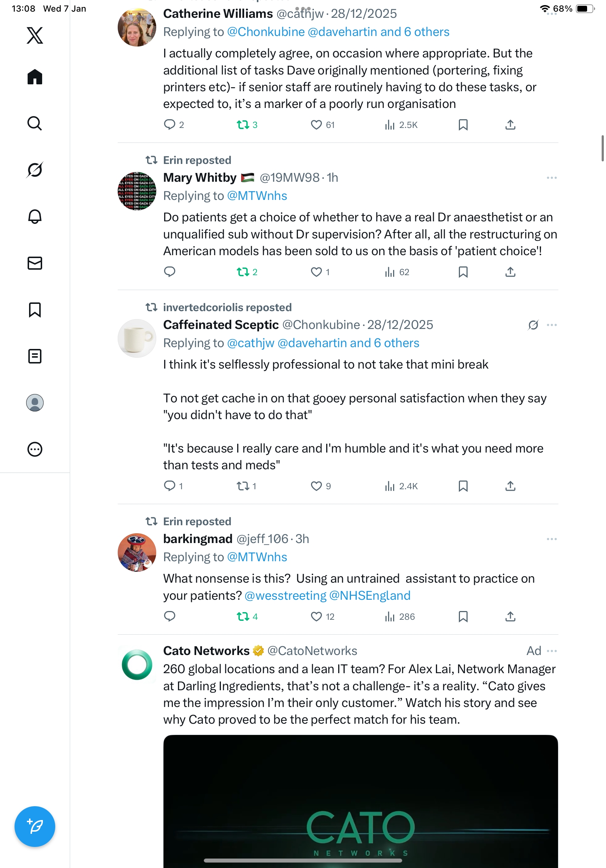
Task: Open the Search icon in sidebar
Action: [x=35, y=123]
